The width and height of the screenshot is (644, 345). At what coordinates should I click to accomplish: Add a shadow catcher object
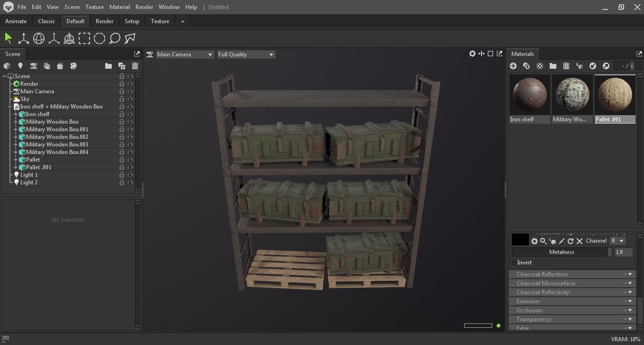tap(60, 66)
